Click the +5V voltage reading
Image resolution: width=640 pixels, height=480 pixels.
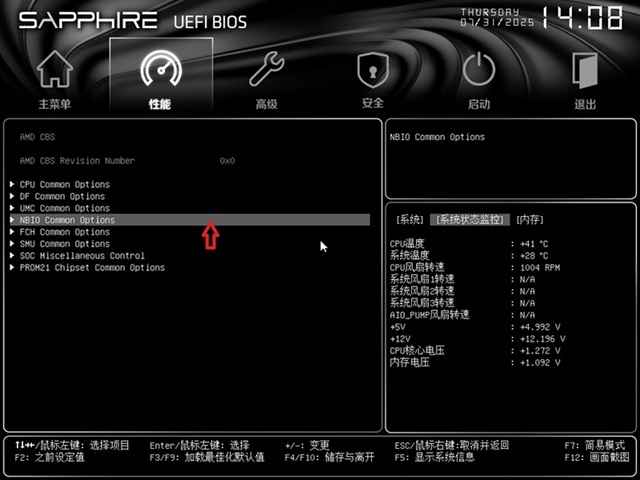[x=540, y=327]
